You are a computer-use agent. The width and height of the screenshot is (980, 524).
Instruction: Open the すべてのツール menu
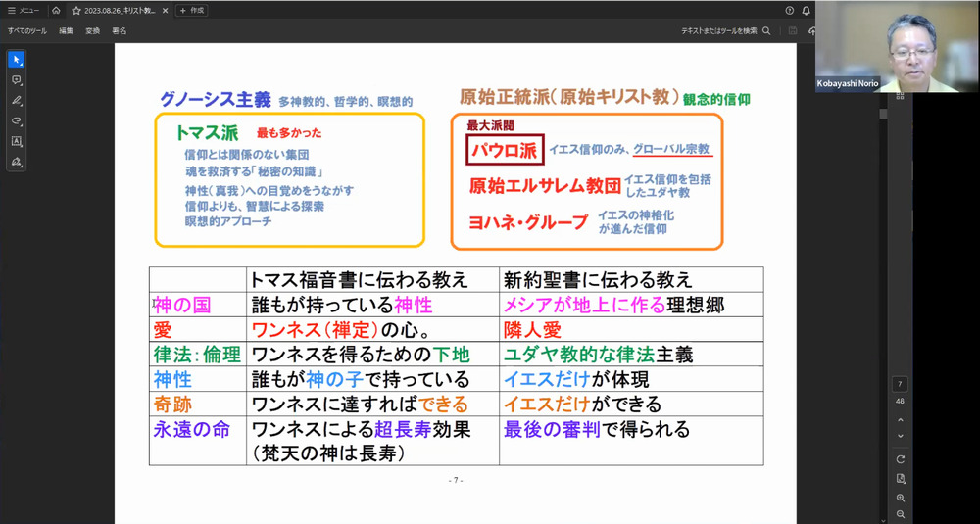26,30
